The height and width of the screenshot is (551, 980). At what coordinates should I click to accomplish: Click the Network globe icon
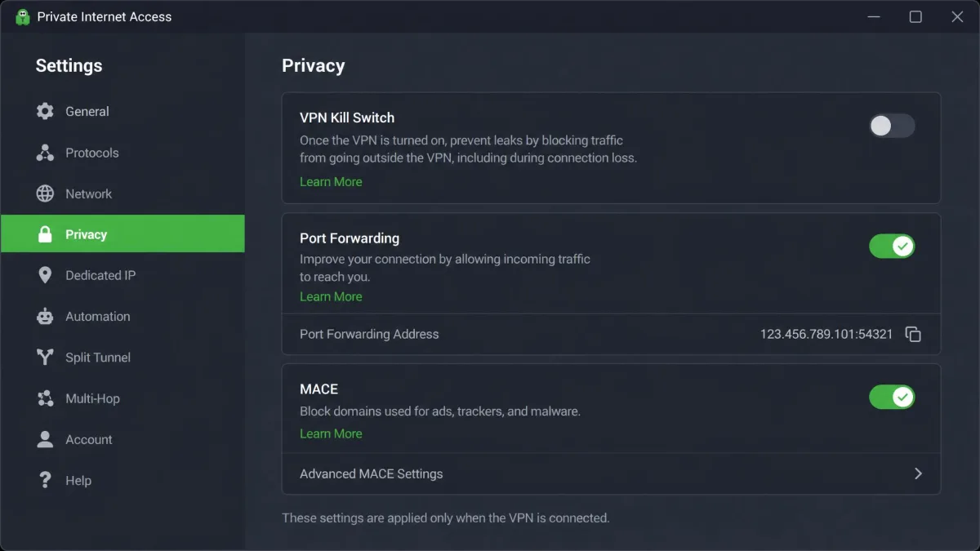pos(45,193)
